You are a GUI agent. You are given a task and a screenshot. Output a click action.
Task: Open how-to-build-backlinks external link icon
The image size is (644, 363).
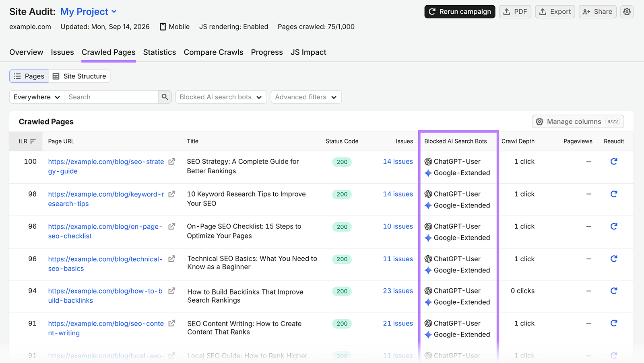tap(171, 291)
